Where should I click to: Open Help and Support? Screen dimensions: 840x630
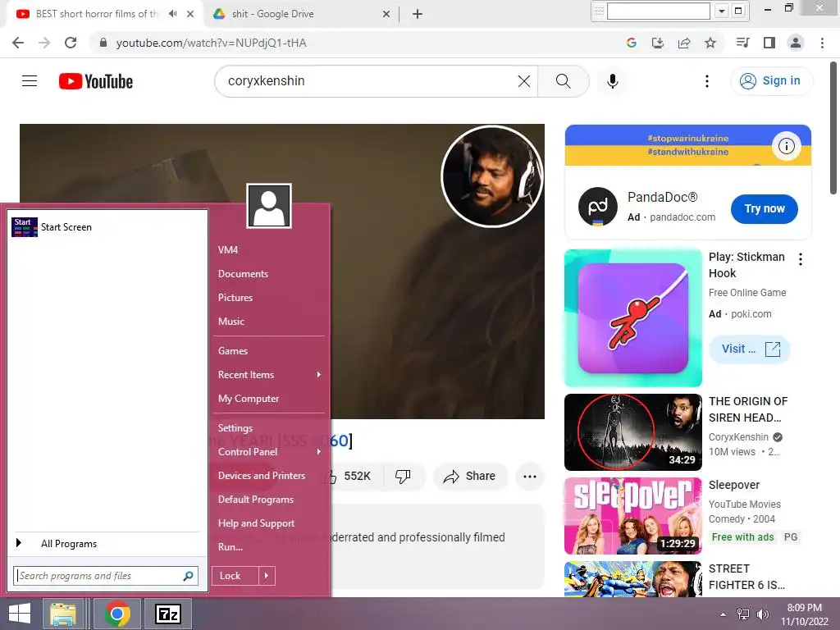click(256, 523)
